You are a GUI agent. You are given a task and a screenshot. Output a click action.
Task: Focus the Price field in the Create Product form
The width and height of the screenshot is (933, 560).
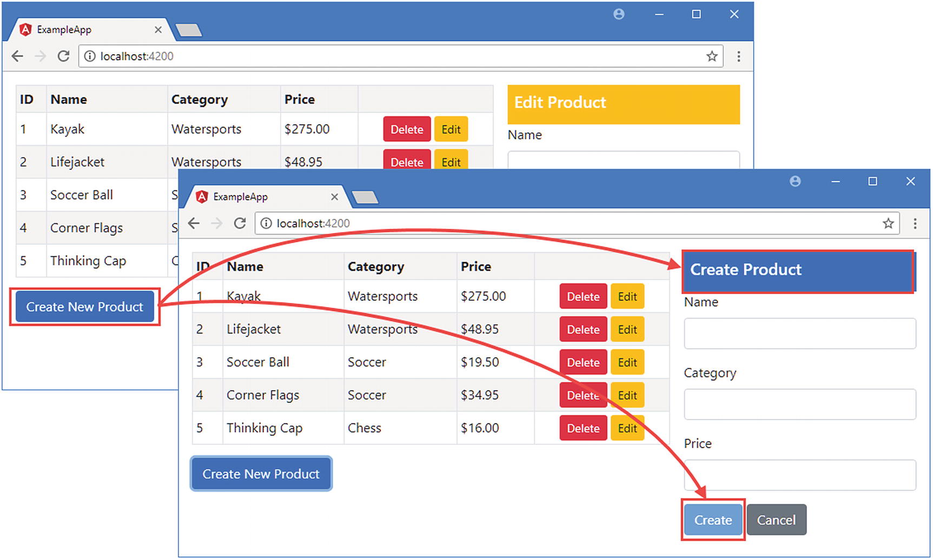tap(800, 475)
